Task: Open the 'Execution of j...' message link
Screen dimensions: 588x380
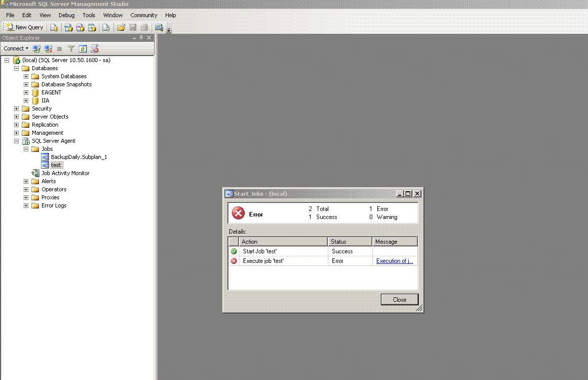Action: coord(395,261)
